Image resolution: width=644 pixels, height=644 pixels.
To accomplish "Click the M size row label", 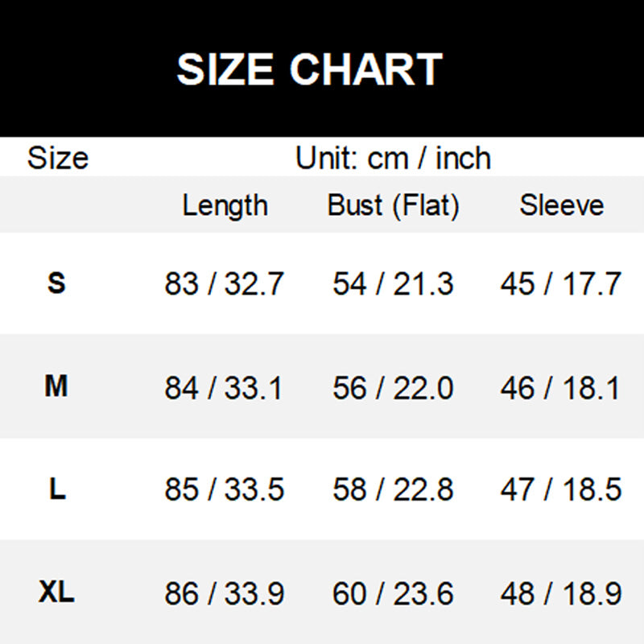I will (56, 387).
